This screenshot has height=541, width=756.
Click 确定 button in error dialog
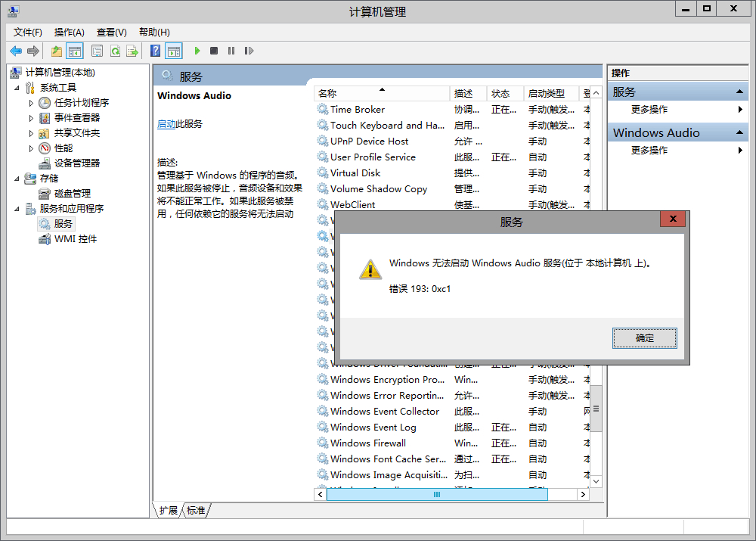click(645, 338)
